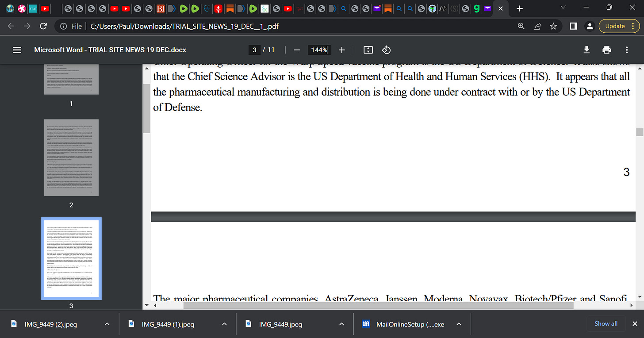
Task: Select page 2 thumbnail
Action: pyautogui.click(x=71, y=157)
